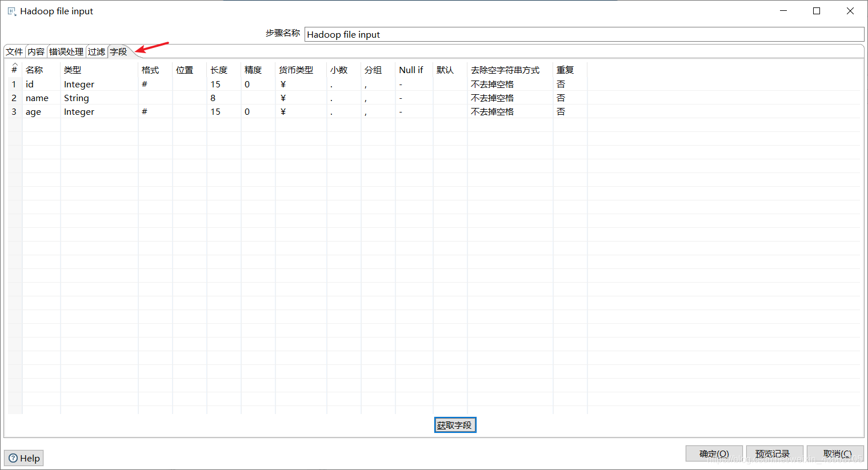Cancel with the 取消(C) button

tap(835, 453)
